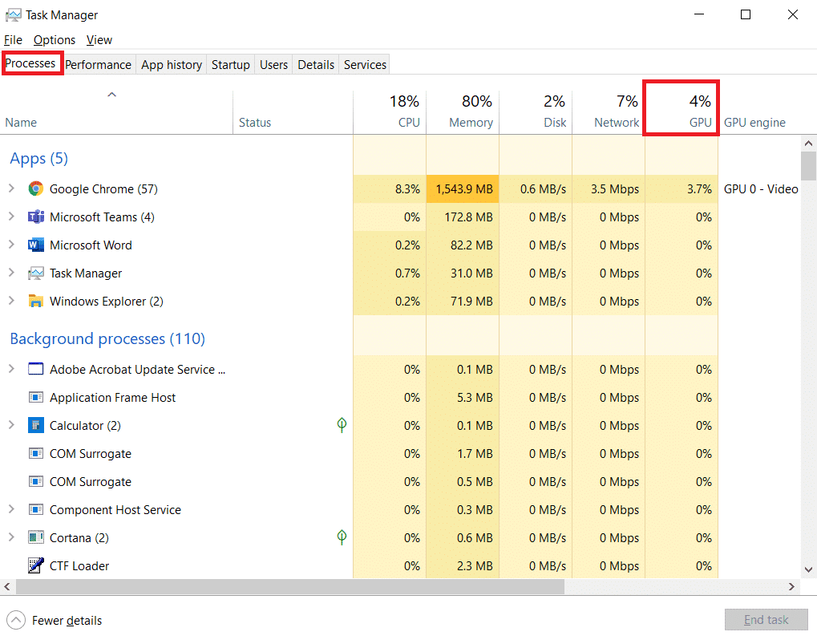817x644 pixels.
Task: Click the Microsoft Teams icon
Action: coord(35,217)
